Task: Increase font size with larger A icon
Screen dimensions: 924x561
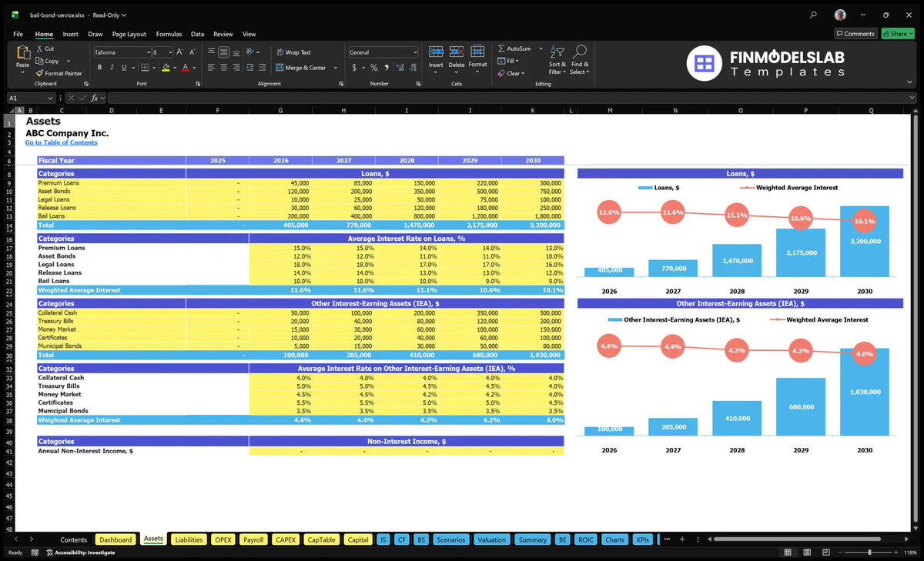Action: point(180,52)
